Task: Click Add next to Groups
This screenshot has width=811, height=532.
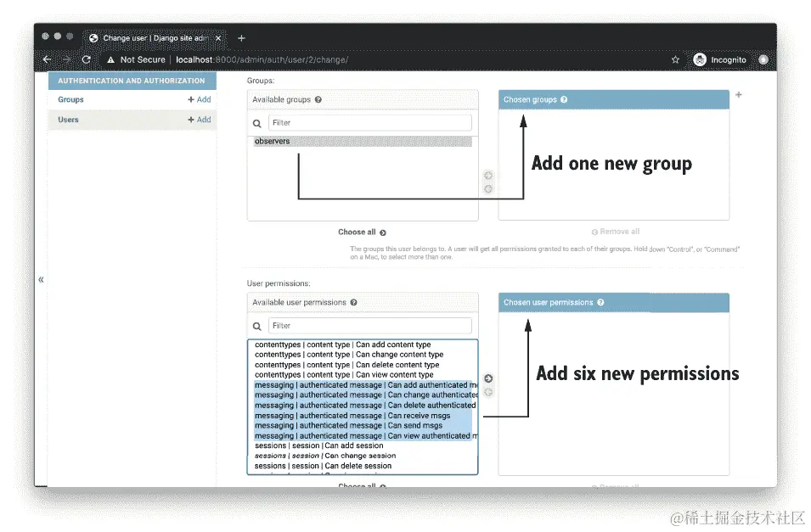Action: pyautogui.click(x=199, y=99)
